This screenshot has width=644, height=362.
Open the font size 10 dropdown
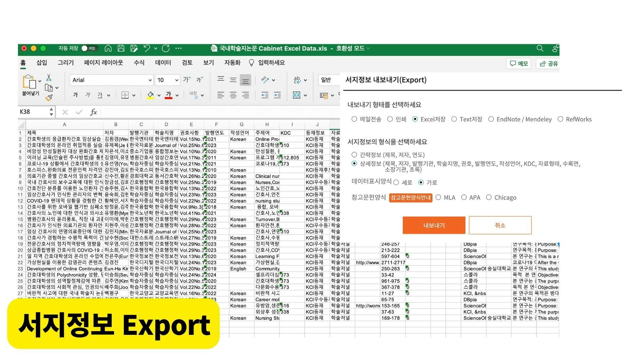click(x=176, y=80)
